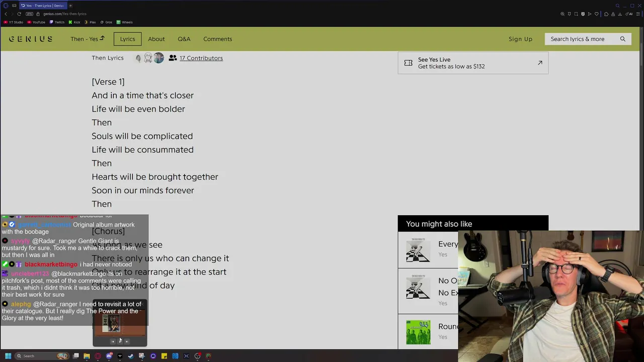Click the zoom magnifier icon in address bar

[562, 14]
